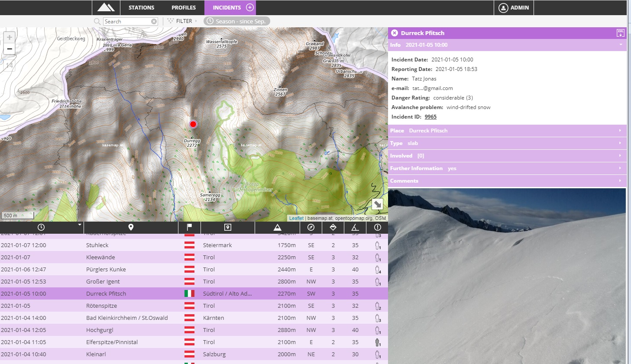Click the 2880m elevation cell
Viewport: 631px width, 364px height.
coord(287,330)
